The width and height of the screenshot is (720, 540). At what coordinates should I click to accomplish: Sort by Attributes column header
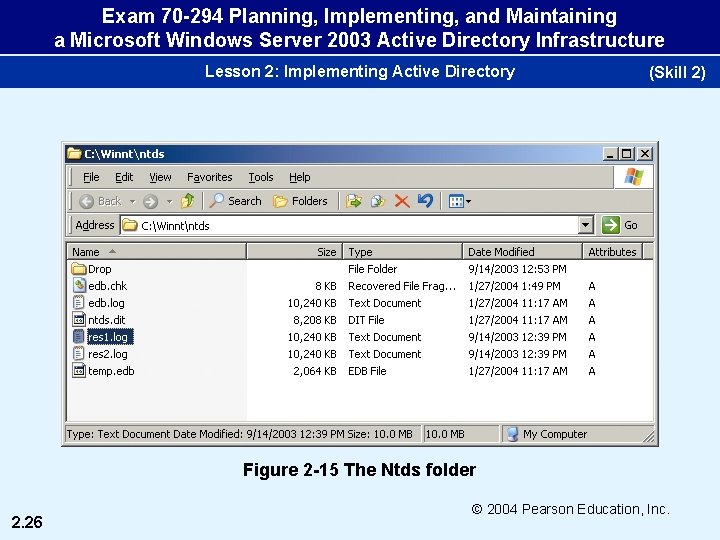[613, 252]
